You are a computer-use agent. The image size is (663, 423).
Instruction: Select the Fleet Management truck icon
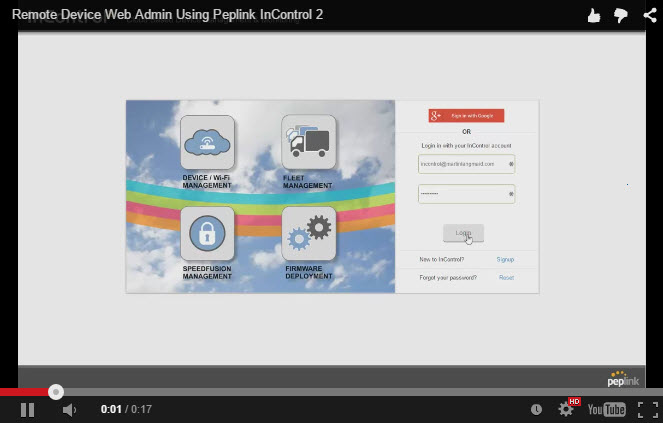point(308,142)
